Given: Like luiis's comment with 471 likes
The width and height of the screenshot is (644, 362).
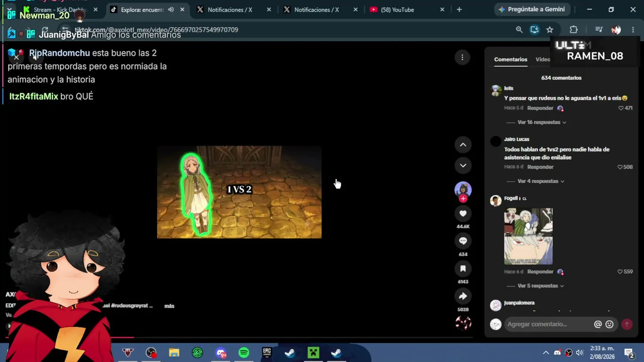Looking at the screenshot, I should pos(621,108).
